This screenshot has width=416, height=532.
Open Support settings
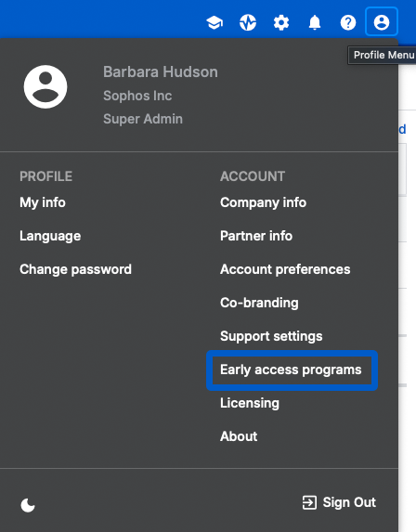[x=271, y=336]
